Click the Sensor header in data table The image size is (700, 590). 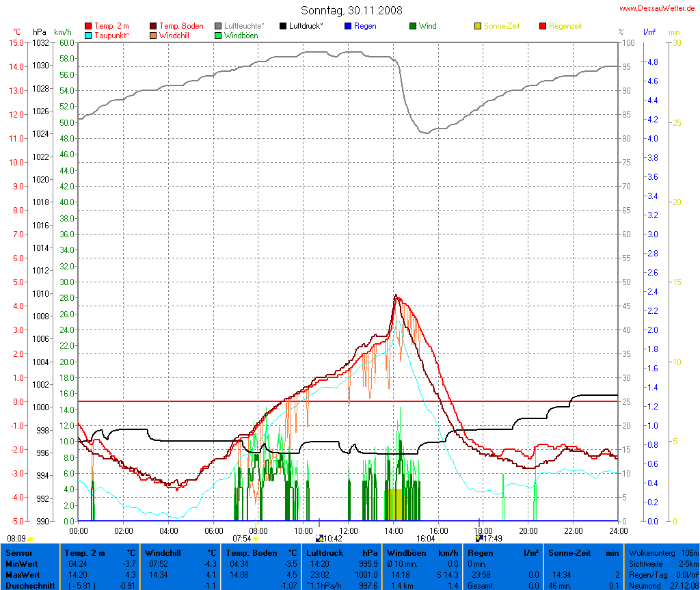(19, 552)
